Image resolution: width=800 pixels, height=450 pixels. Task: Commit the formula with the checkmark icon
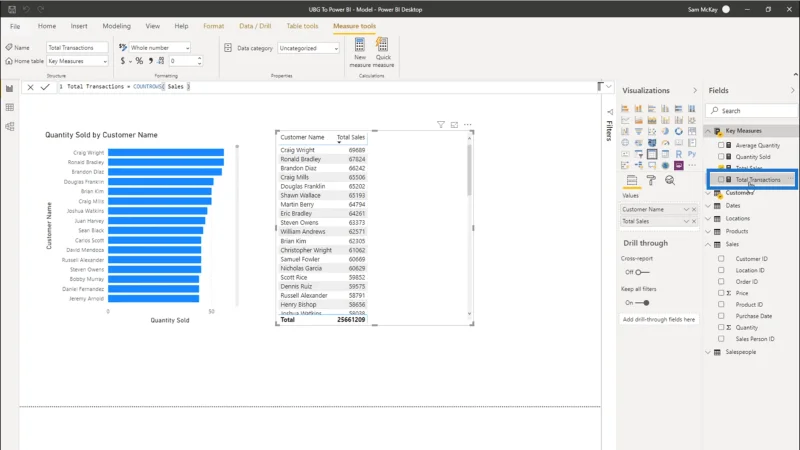(45, 87)
